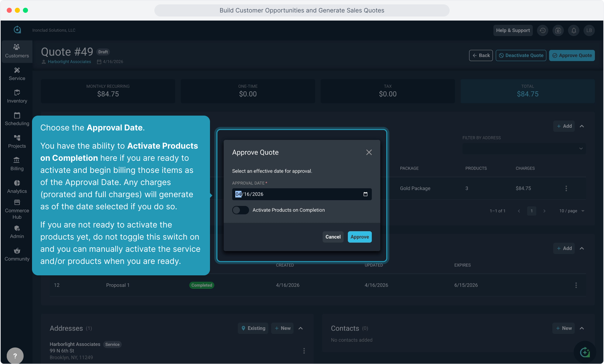The height and width of the screenshot is (364, 604).
Task: Open Scheduling from the sidebar
Action: 17,119
